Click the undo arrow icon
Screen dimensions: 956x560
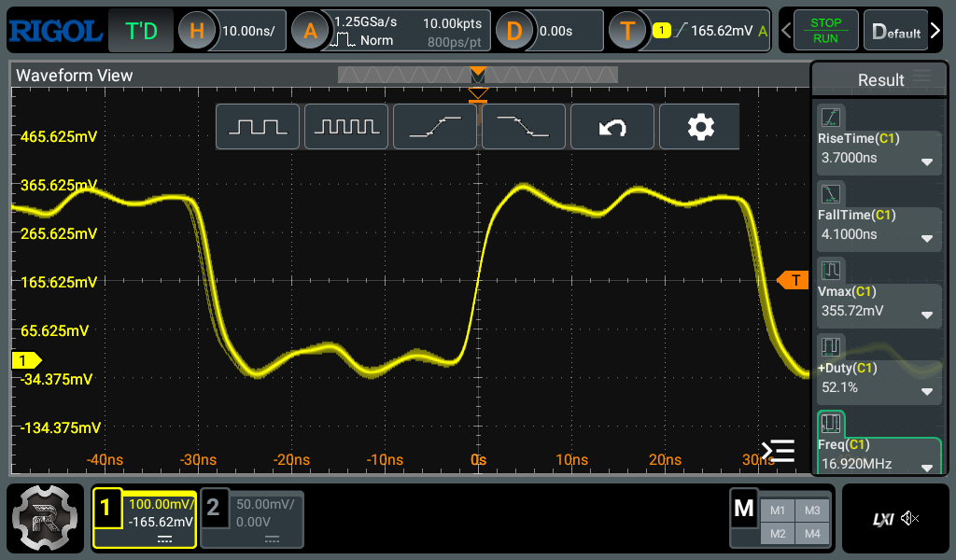click(x=612, y=127)
